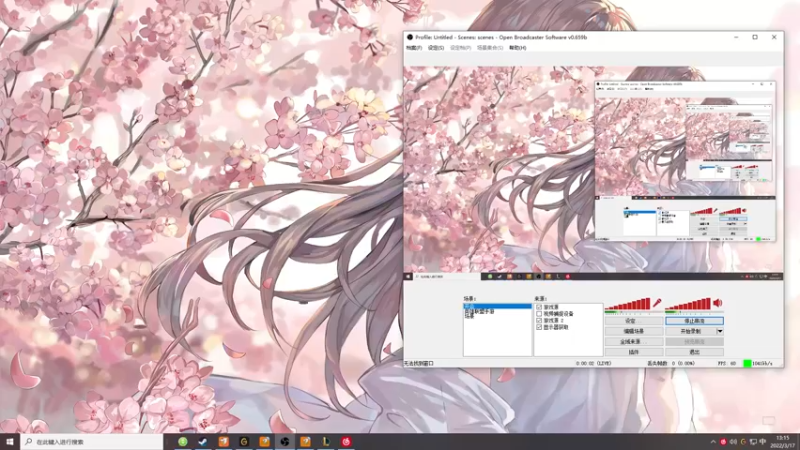Screen dimensions: 800x450
Task: Open NetEase Cloud Music from the taskbar
Action: point(346,442)
